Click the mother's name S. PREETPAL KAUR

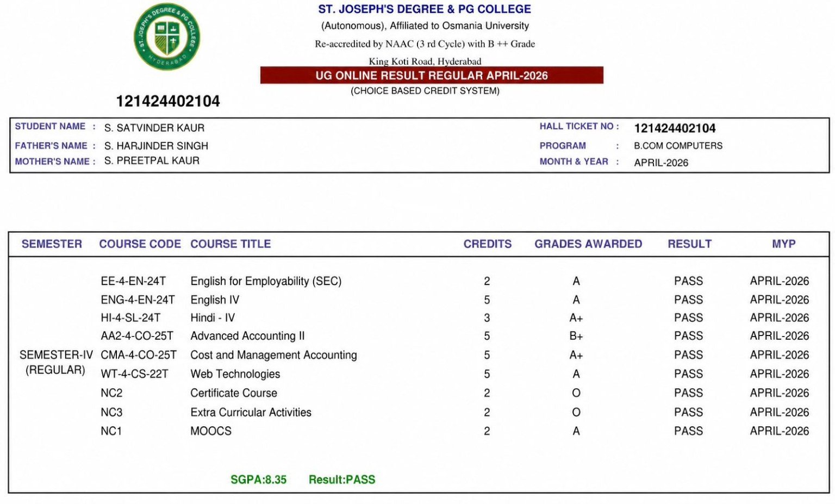(152, 160)
